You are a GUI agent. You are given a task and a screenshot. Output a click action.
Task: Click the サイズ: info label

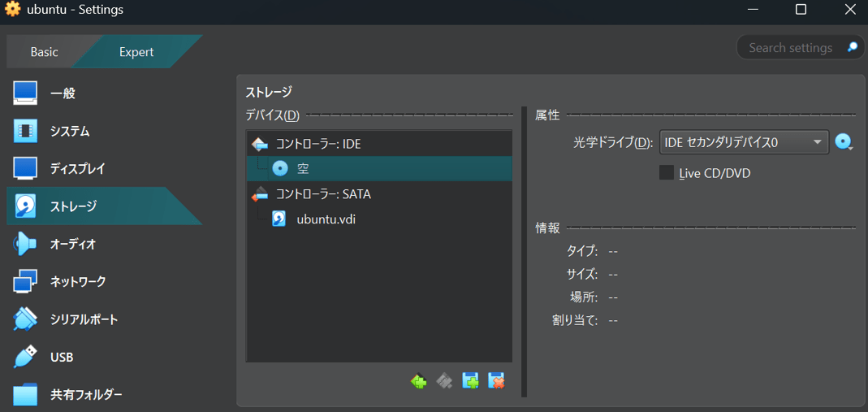pos(582,274)
